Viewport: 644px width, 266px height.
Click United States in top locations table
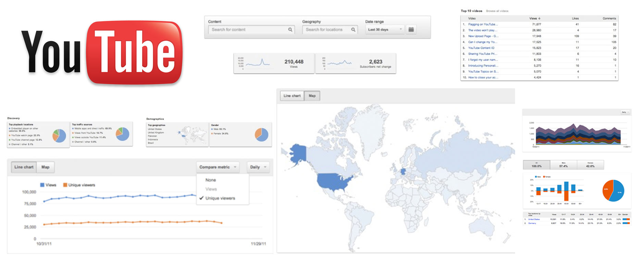point(534,219)
